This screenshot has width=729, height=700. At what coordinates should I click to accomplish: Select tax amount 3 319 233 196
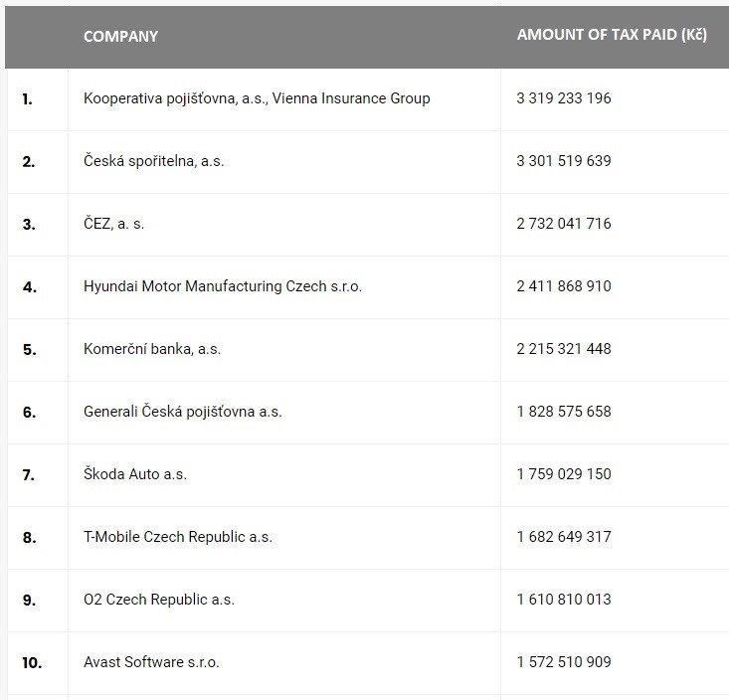564,98
